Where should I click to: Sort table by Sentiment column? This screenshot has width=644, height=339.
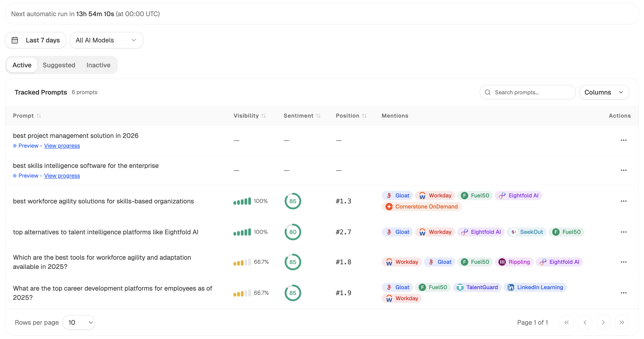pos(302,116)
